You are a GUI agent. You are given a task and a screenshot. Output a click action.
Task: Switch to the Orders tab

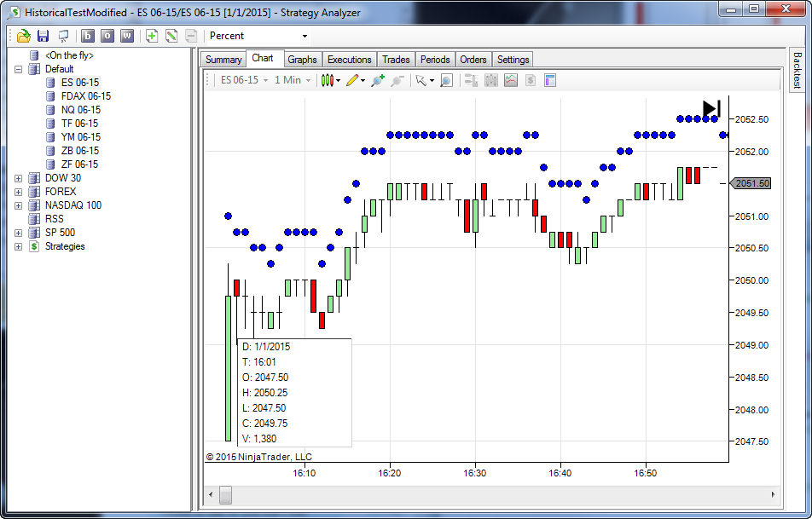[x=473, y=60]
